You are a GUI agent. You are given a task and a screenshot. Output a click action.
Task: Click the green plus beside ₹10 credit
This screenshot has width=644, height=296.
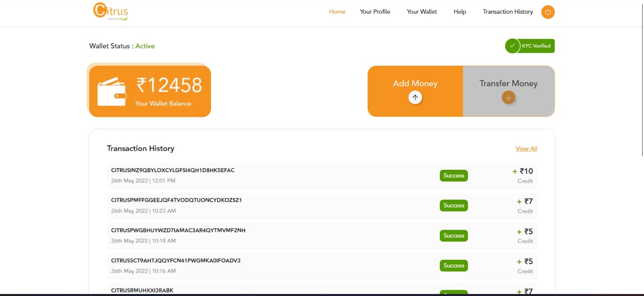click(515, 171)
